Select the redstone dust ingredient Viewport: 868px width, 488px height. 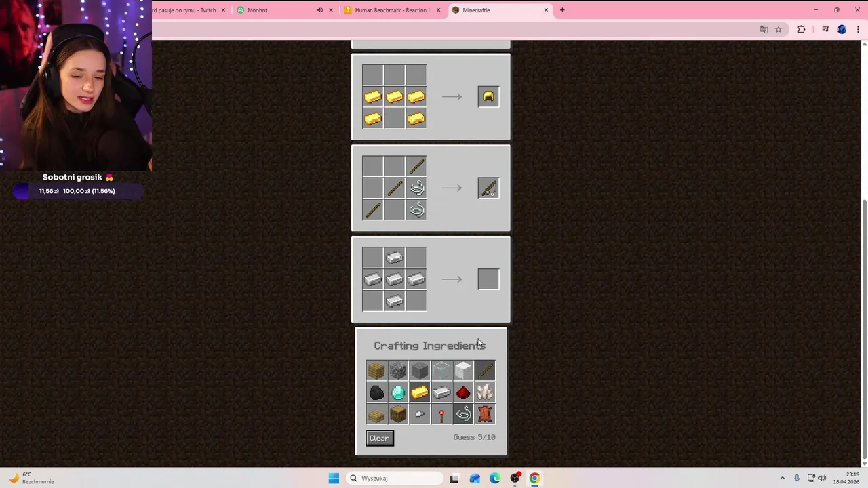[463, 392]
